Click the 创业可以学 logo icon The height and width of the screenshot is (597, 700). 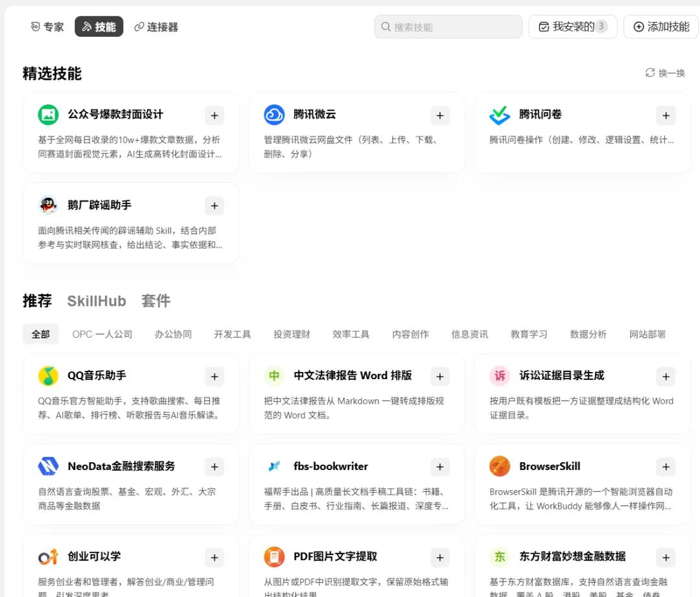tap(48, 557)
